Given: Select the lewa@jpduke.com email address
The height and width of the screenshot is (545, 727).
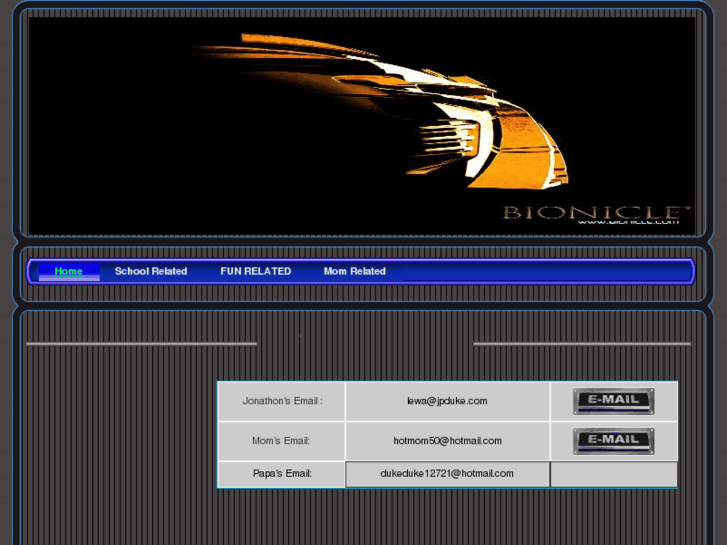Looking at the screenshot, I should (447, 401).
